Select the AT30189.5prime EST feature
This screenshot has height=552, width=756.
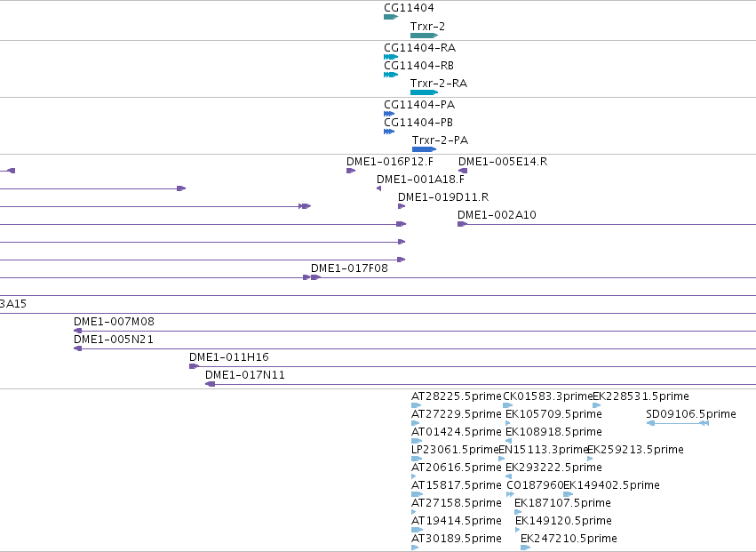click(415, 548)
